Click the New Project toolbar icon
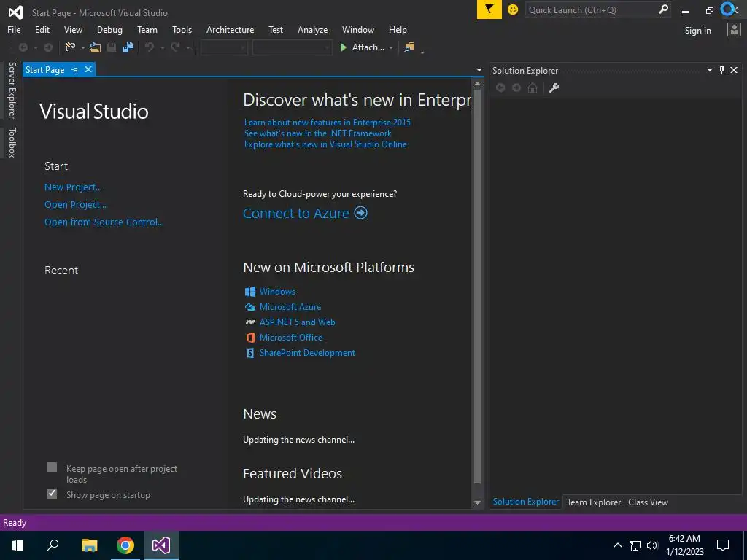 coord(71,47)
